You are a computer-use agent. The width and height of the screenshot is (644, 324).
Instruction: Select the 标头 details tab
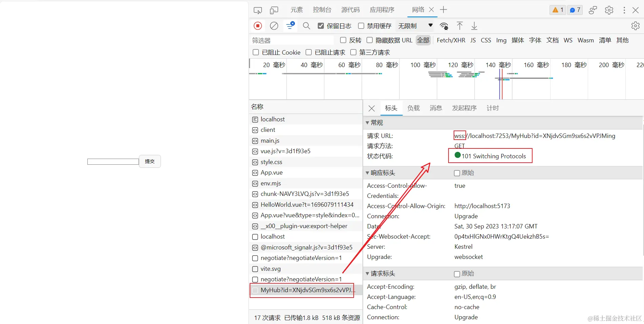click(391, 108)
